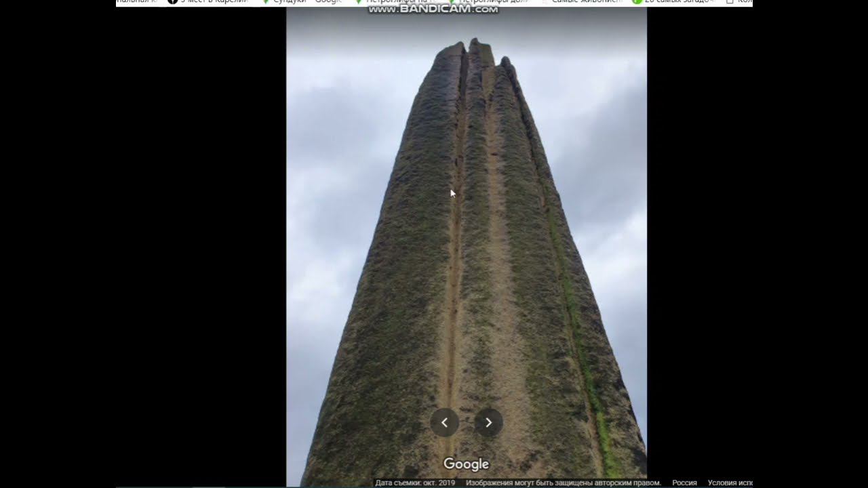868x488 pixels.
Task: Open the '20 самых загадоч' bookmark
Action: (x=673, y=2)
